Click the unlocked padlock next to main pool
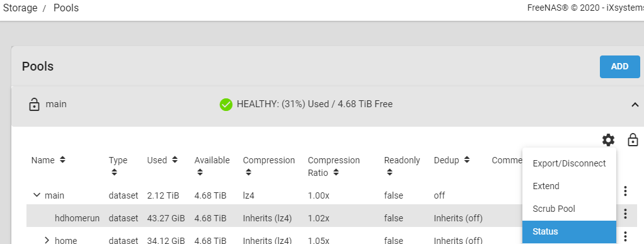This screenshot has width=644, height=244. coord(34,104)
